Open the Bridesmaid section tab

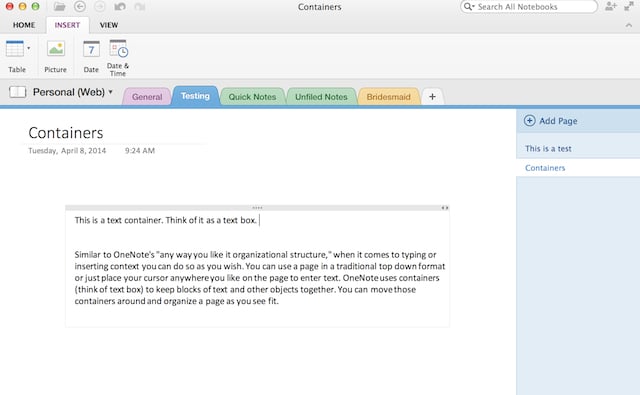click(389, 97)
